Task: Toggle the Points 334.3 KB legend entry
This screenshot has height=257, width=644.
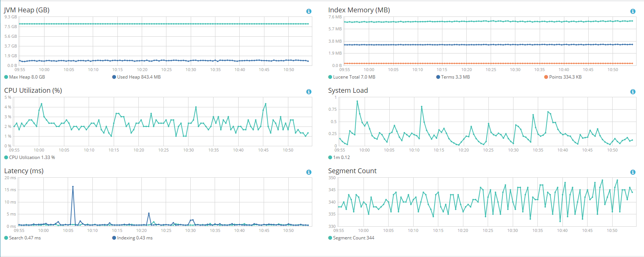Action: (563, 77)
